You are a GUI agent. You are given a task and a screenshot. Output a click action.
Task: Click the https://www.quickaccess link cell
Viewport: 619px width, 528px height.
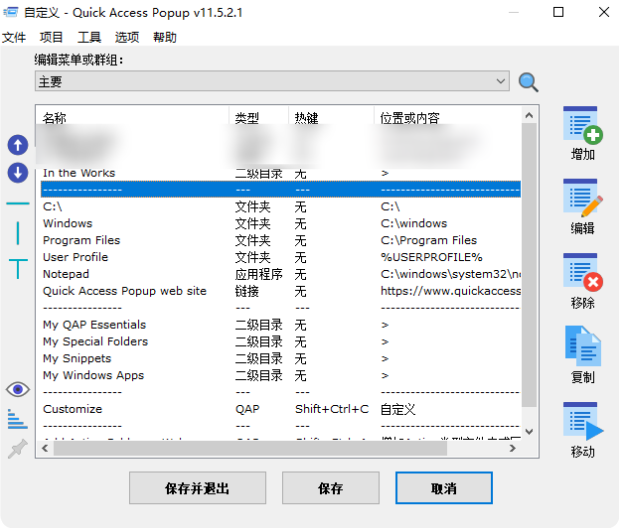click(450, 291)
